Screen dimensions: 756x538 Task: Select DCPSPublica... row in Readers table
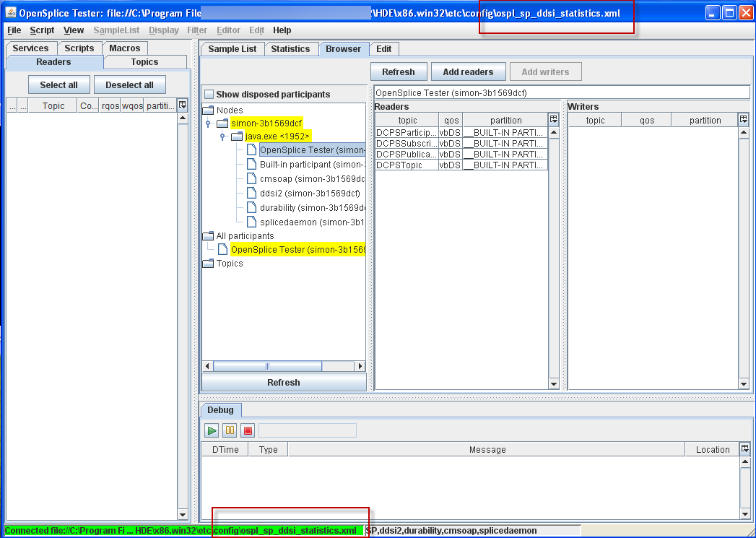coord(461,155)
